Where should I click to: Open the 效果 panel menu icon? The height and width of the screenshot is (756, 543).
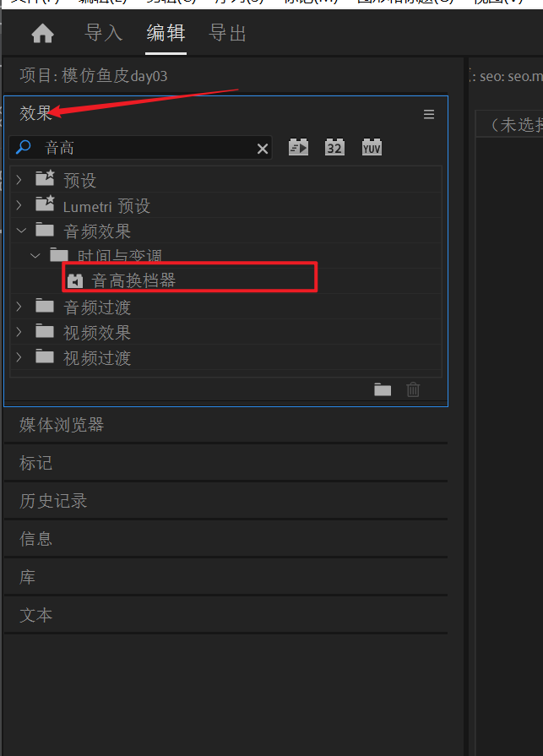[429, 114]
